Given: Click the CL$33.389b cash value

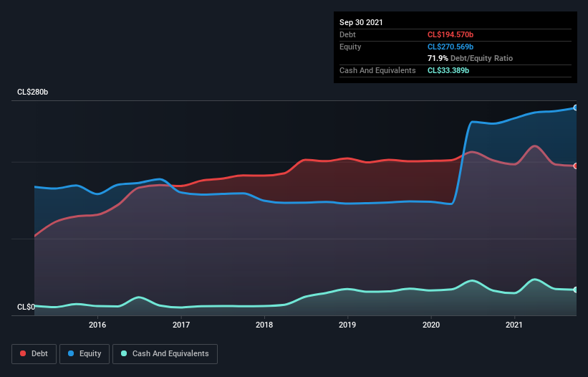Looking at the screenshot, I should click(448, 70).
